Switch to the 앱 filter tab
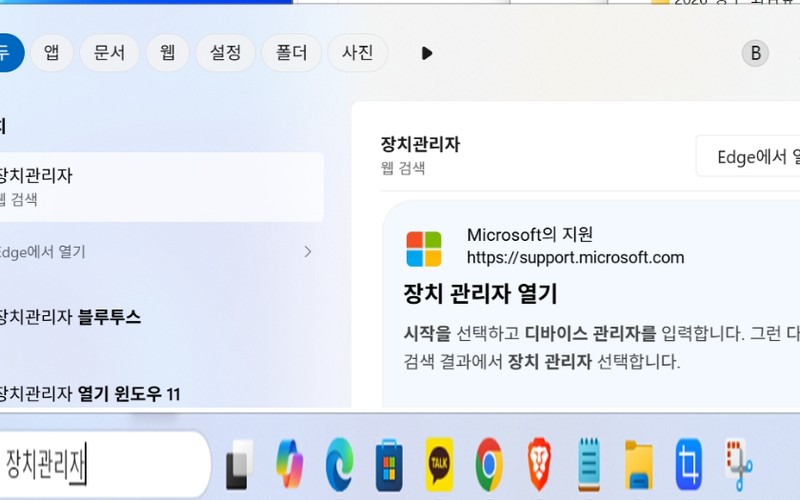 click(52, 53)
